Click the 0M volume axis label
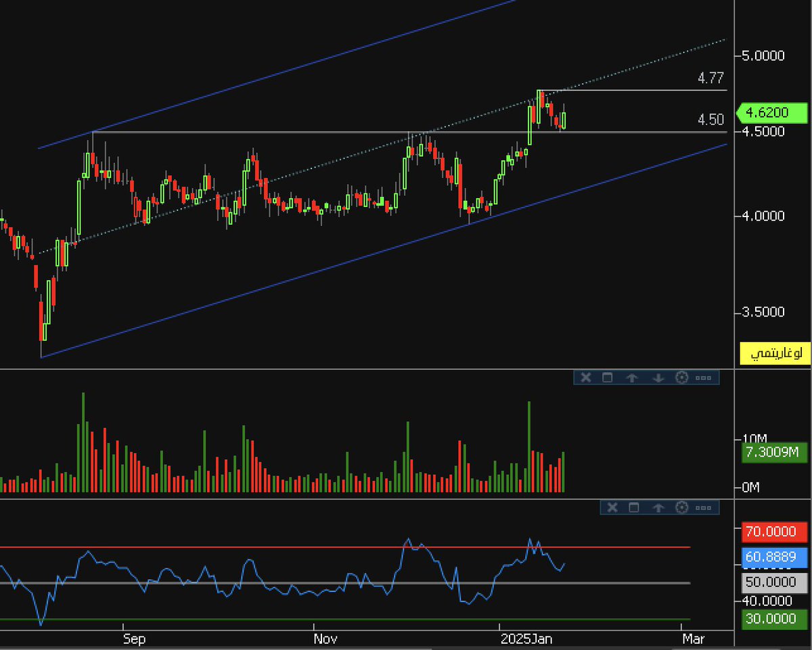Image resolution: width=812 pixels, height=650 pixels. [751, 487]
